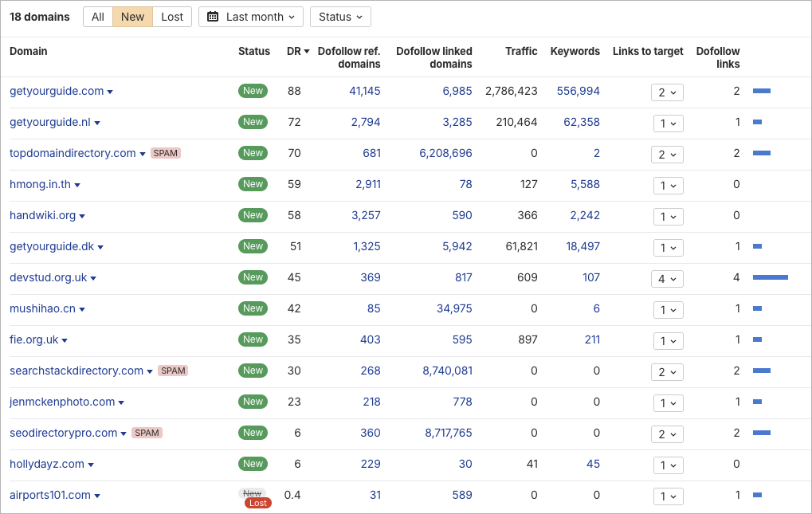This screenshot has width=812, height=514.
Task: Open the calendar date filter icon
Action: (x=211, y=16)
